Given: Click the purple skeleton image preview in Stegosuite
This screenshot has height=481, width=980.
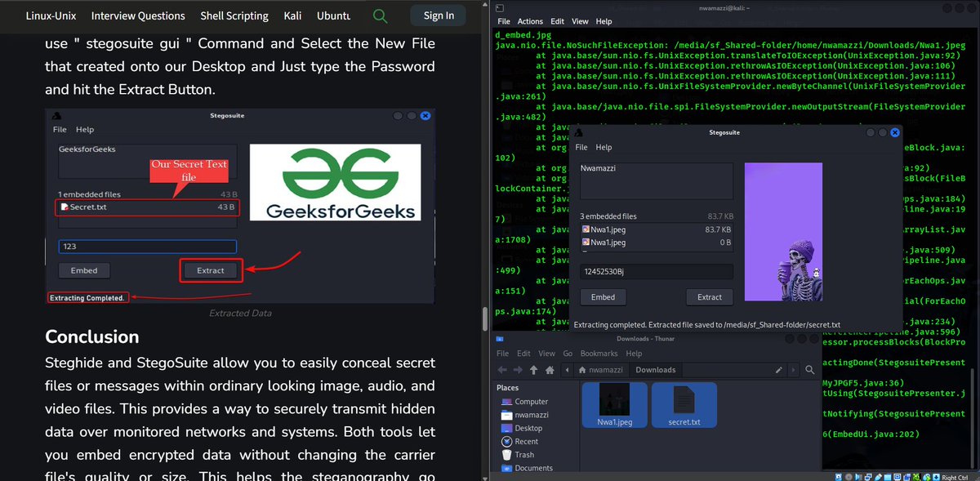Looking at the screenshot, I should (783, 232).
